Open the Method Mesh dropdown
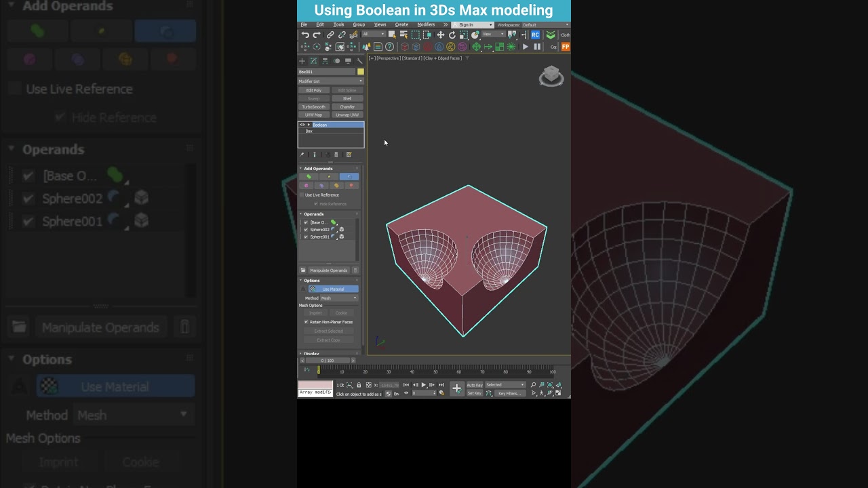 (x=339, y=298)
